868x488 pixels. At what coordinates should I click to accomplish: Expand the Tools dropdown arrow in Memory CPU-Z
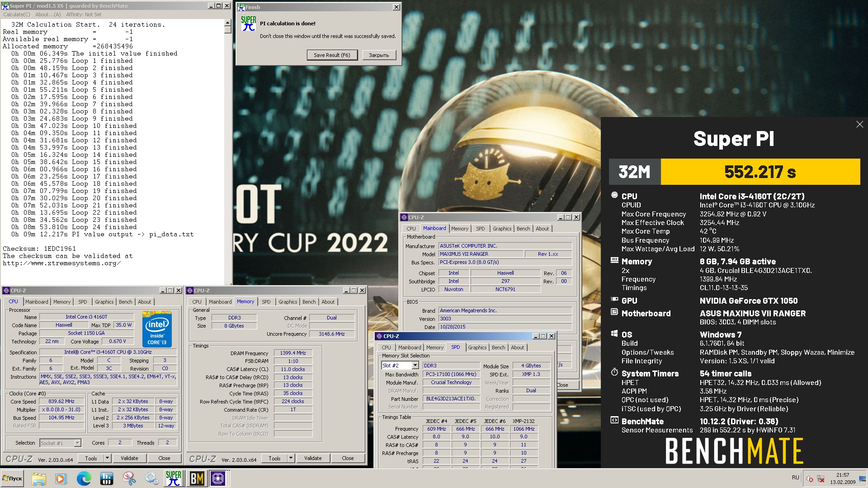tap(291, 458)
